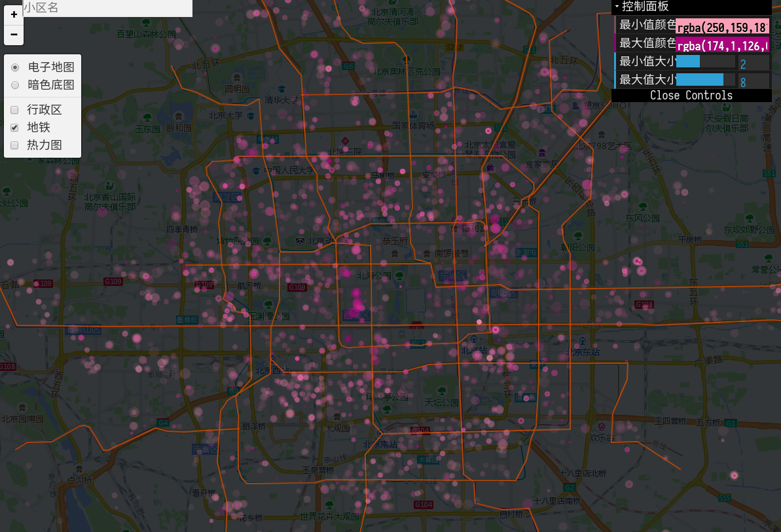Click the 最小值大小 slider bar
The height and width of the screenshot is (532, 781).
click(705, 62)
